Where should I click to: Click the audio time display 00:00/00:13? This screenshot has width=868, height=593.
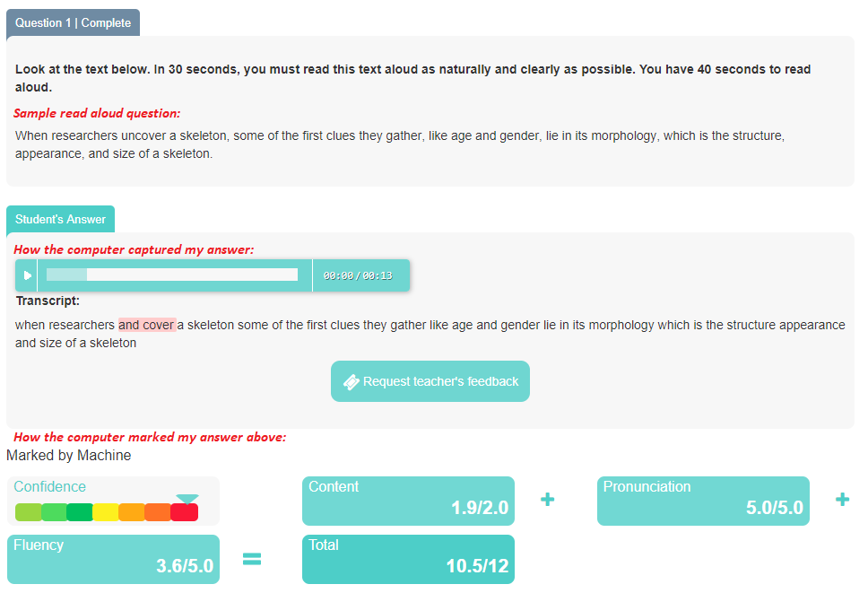coord(358,275)
